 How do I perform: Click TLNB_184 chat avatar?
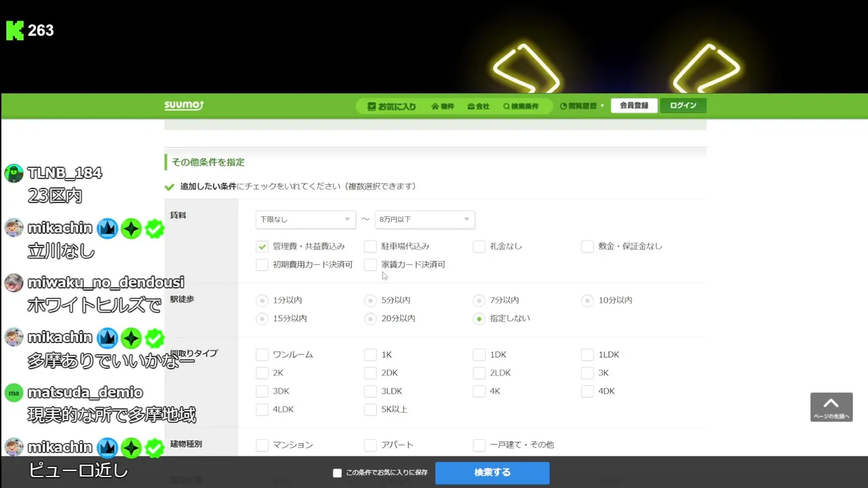[14, 174]
